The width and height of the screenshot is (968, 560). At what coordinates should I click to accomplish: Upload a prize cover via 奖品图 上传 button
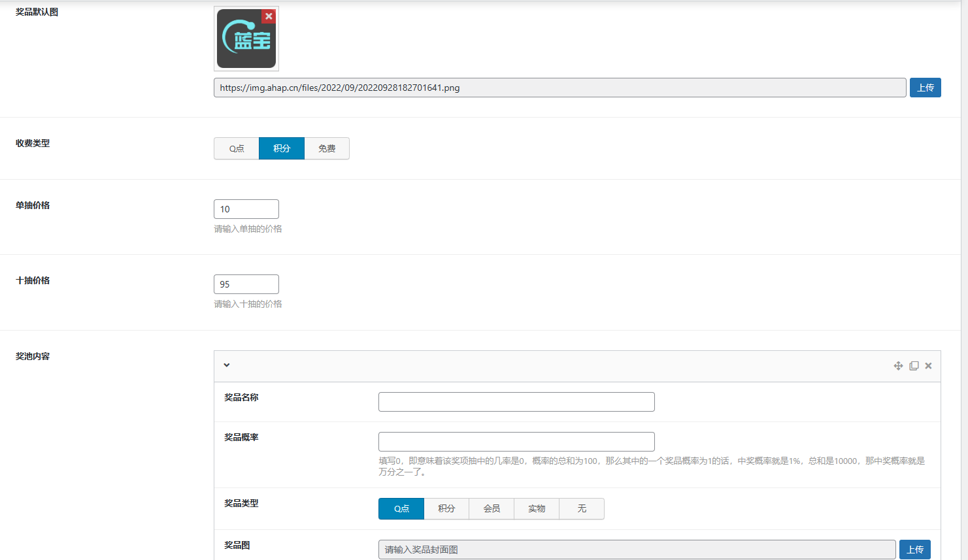(914, 550)
